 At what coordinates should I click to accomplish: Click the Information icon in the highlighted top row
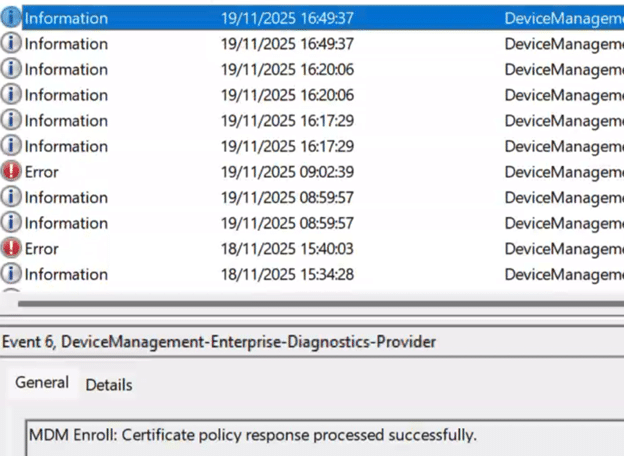(12, 18)
